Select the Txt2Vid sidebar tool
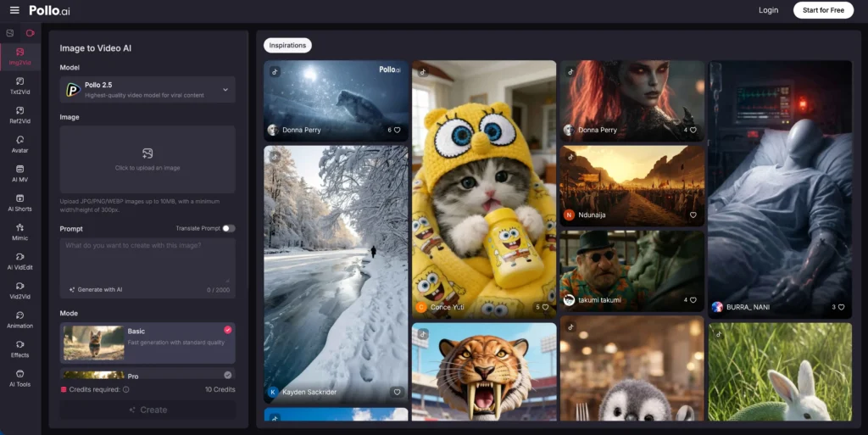868x435 pixels. pos(19,86)
